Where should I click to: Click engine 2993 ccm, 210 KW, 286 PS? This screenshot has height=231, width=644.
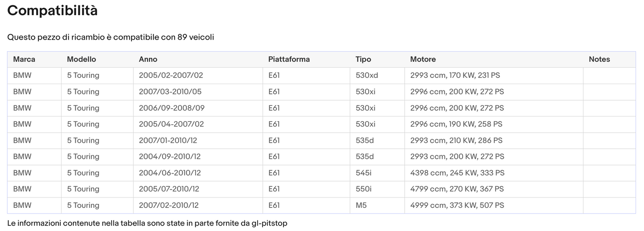456,141
